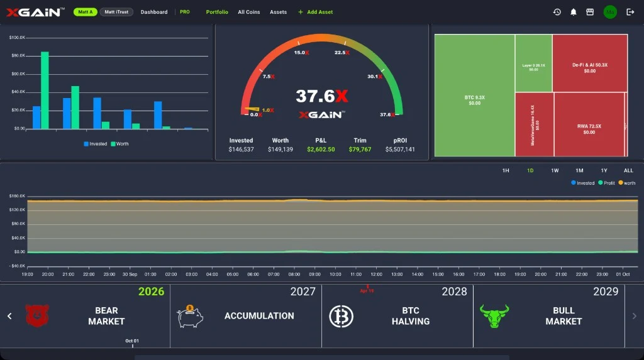This screenshot has width=644, height=360.
Task: Select the 2029 Bull Market card
Action: [x=549, y=316]
